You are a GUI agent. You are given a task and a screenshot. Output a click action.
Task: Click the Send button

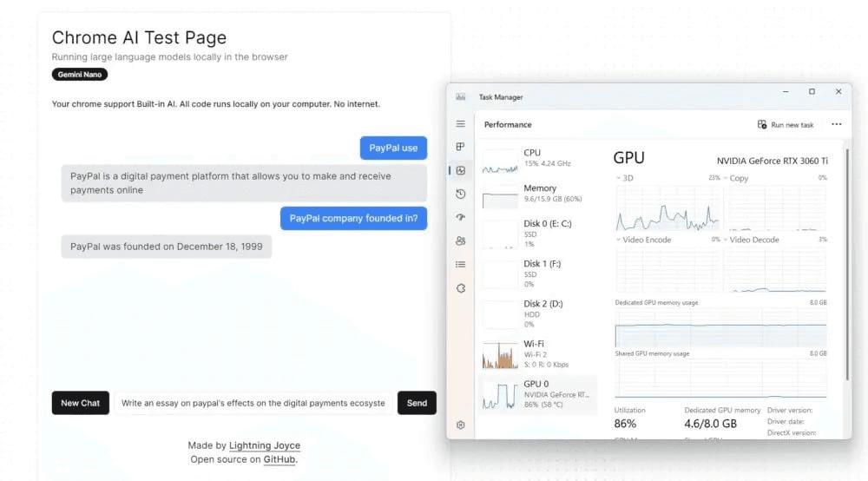[417, 403]
